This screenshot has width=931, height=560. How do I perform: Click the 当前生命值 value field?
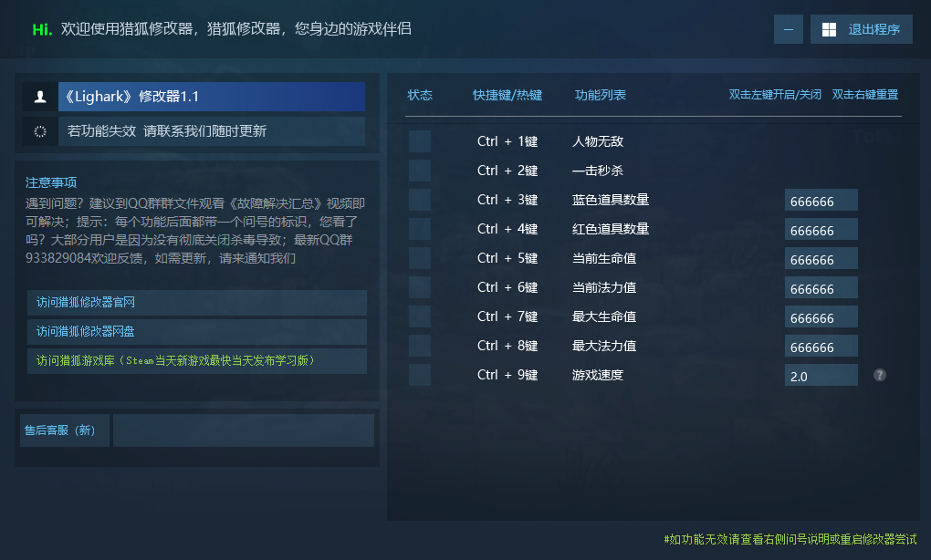point(821,258)
